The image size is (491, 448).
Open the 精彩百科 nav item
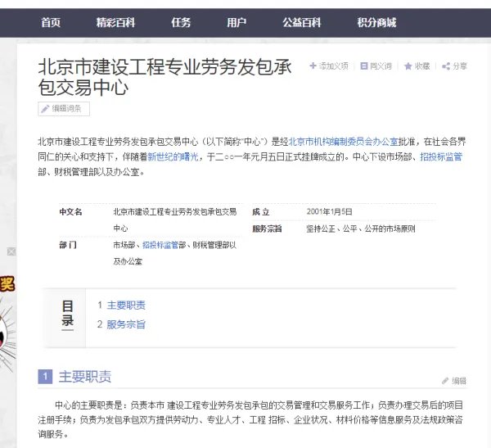[115, 23]
